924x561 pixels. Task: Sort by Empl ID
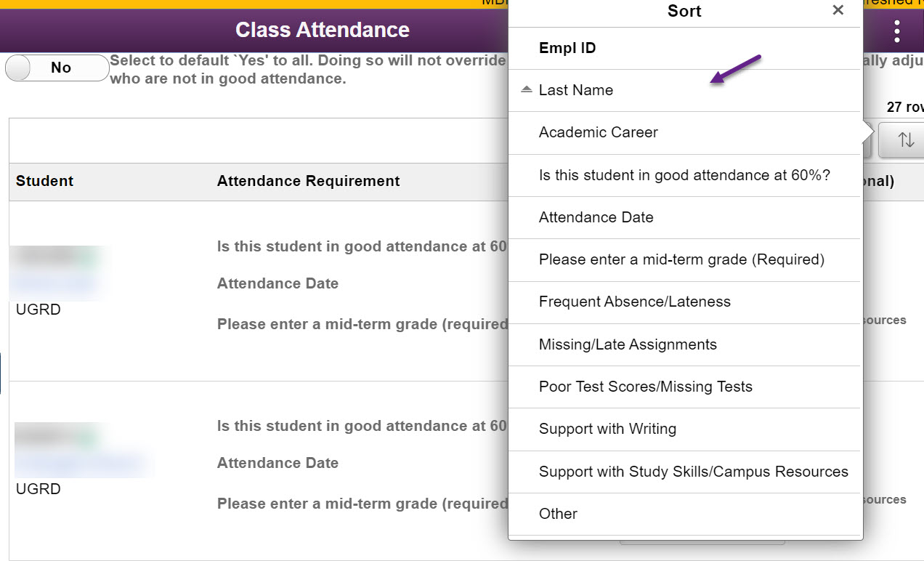[567, 49]
